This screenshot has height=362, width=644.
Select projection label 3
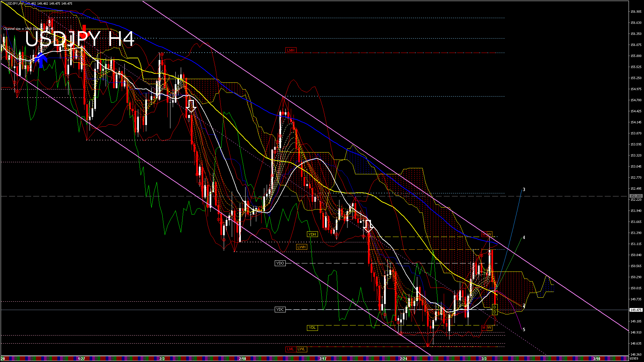click(x=524, y=189)
